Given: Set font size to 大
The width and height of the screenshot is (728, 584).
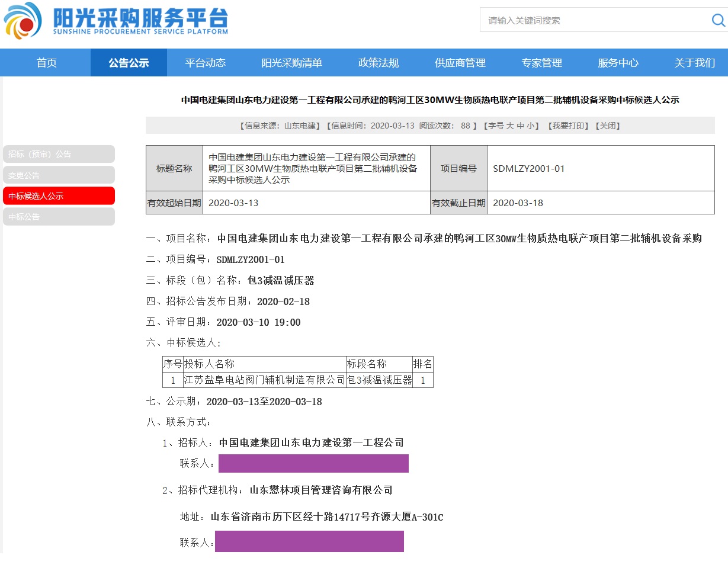Looking at the screenshot, I should pos(510,126).
